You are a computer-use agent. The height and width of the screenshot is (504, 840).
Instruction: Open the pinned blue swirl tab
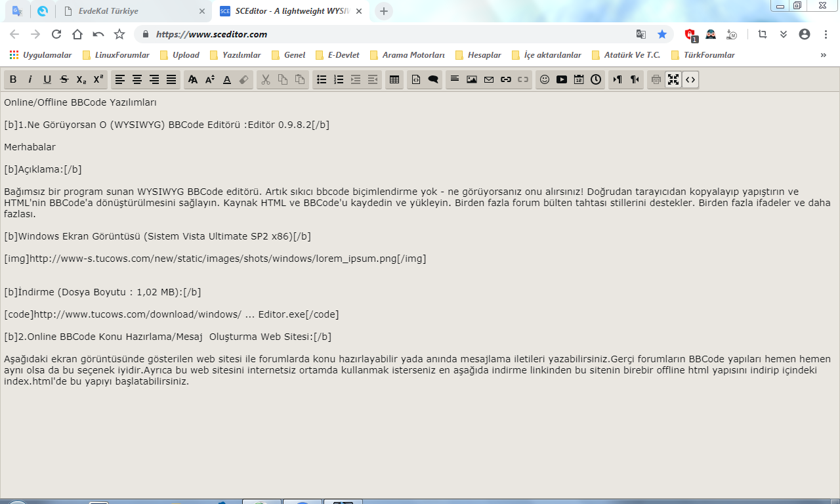pyautogui.click(x=43, y=11)
